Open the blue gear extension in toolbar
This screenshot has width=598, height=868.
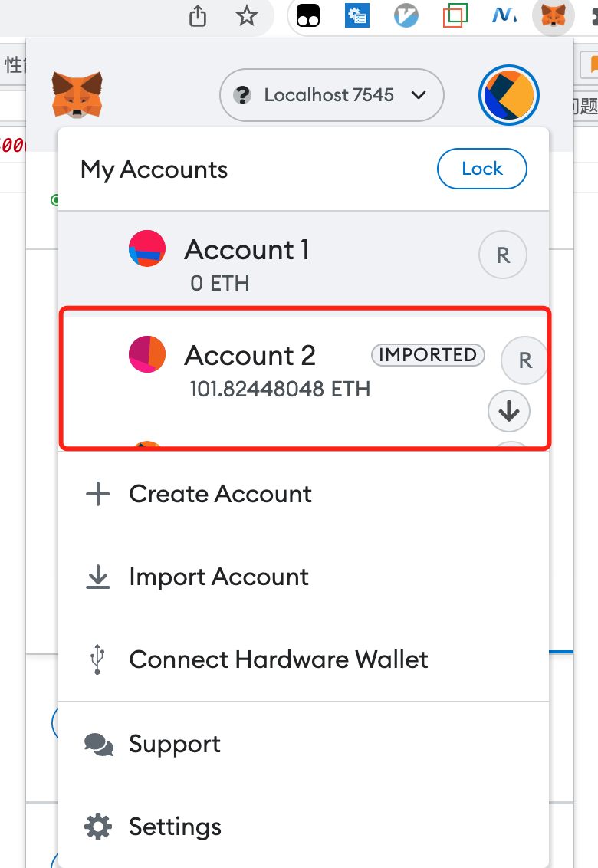357,15
